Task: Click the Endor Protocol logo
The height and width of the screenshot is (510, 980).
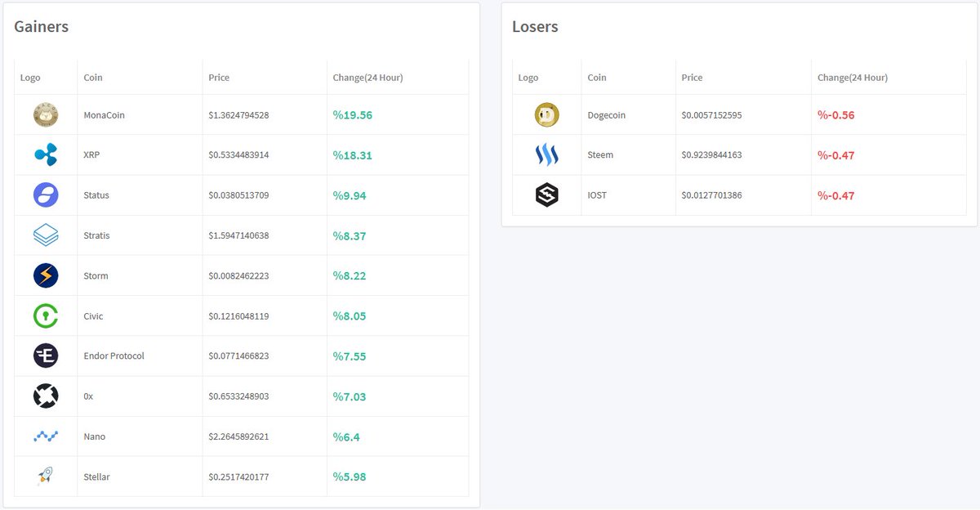Action: [45, 355]
